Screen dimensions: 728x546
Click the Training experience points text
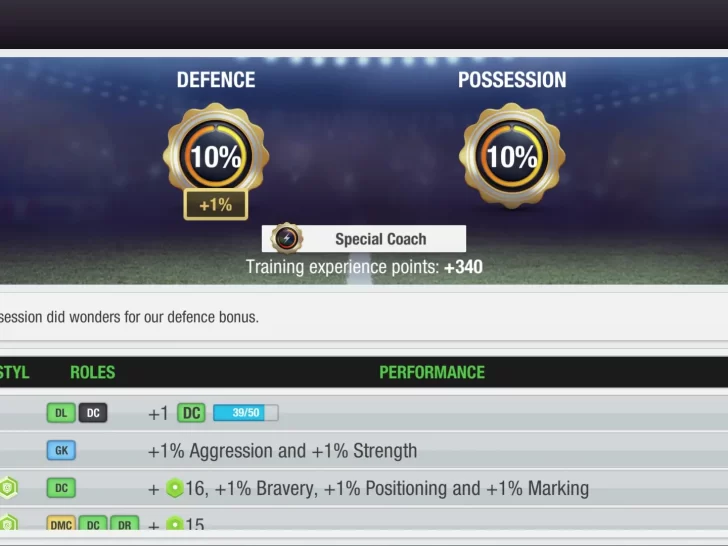tap(364, 267)
